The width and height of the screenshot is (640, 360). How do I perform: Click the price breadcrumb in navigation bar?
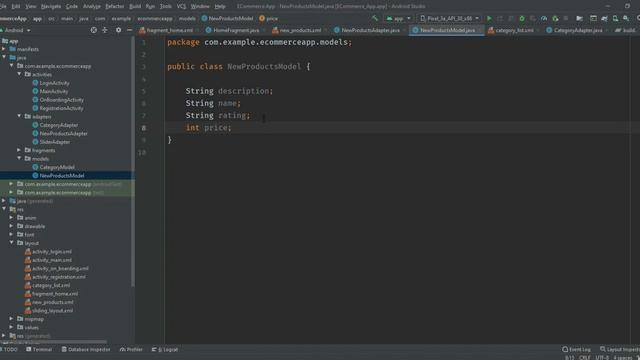click(x=268, y=18)
